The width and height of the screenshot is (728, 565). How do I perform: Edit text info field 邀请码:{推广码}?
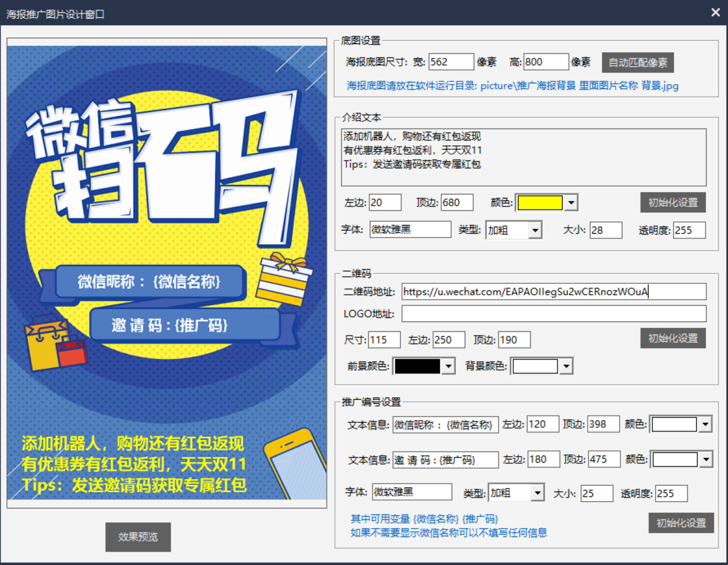(446, 460)
